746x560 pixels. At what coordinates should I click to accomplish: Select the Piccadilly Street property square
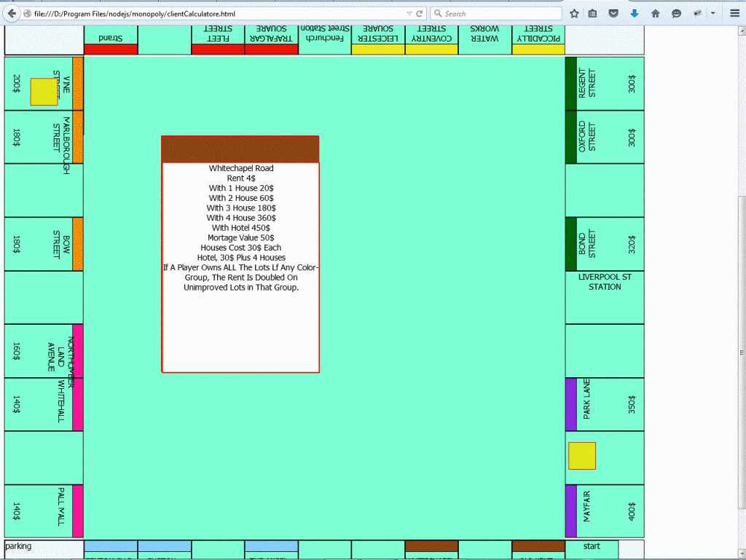pos(538,40)
